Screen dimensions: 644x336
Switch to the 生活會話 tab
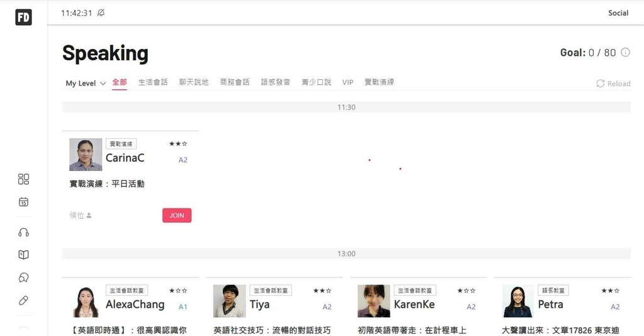(x=153, y=82)
